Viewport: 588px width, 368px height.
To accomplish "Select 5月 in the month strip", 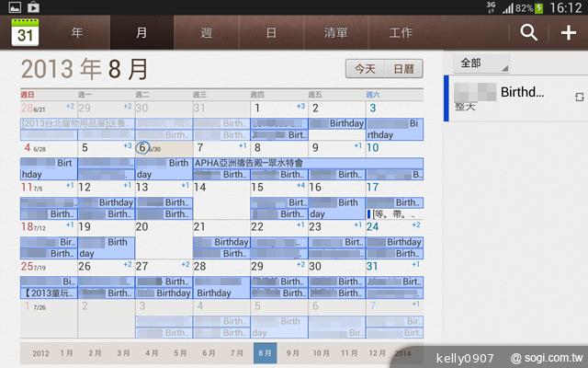I will pyautogui.click(x=180, y=353).
